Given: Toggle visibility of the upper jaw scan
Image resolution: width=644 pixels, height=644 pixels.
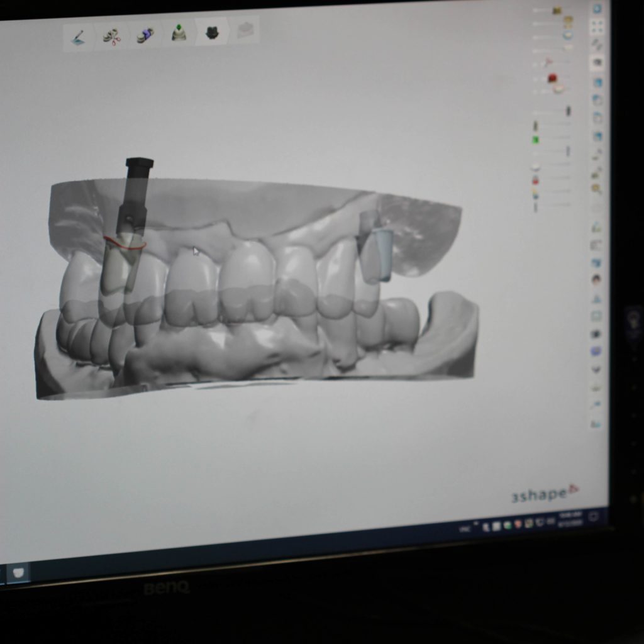Looking at the screenshot, I should (536, 166).
